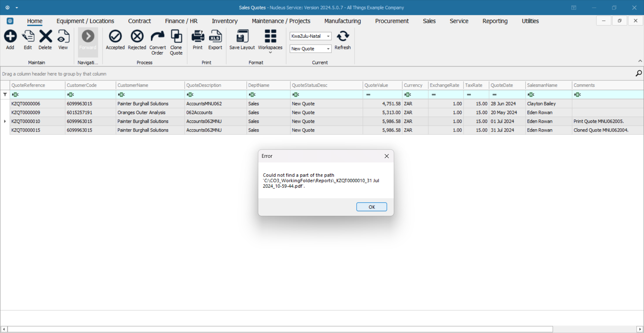
Task: Open the Utilities tab
Action: coord(530,21)
